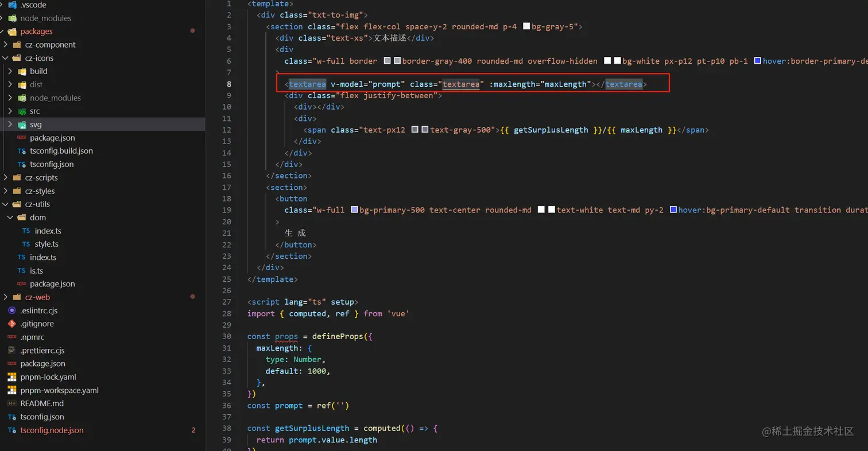868x451 pixels.
Task: Open the .vscode folder row
Action: pos(102,5)
